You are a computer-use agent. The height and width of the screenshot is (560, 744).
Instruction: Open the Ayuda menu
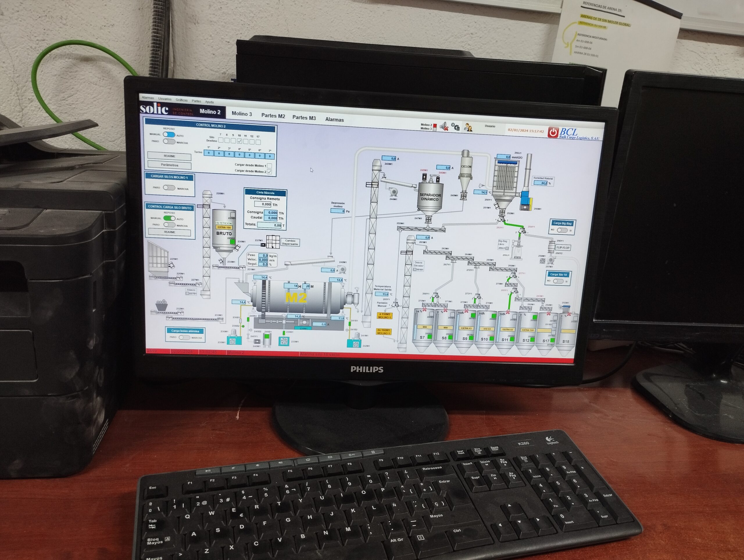(209, 102)
